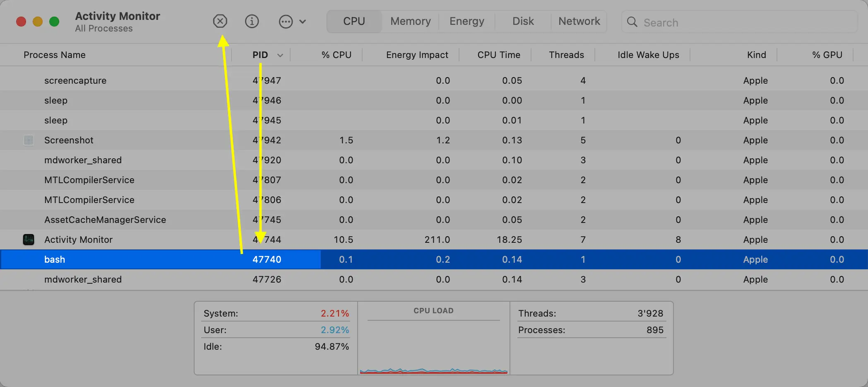Click the Screenshot app icon in list
This screenshot has height=387, width=868.
(x=29, y=140)
